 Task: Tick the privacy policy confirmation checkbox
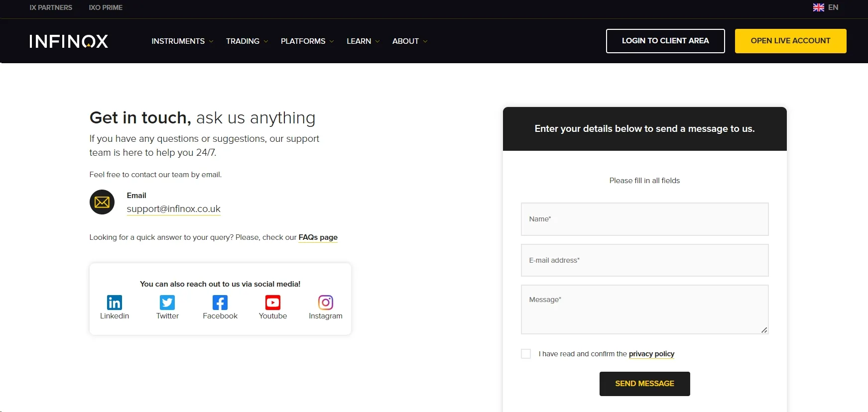[526, 354]
